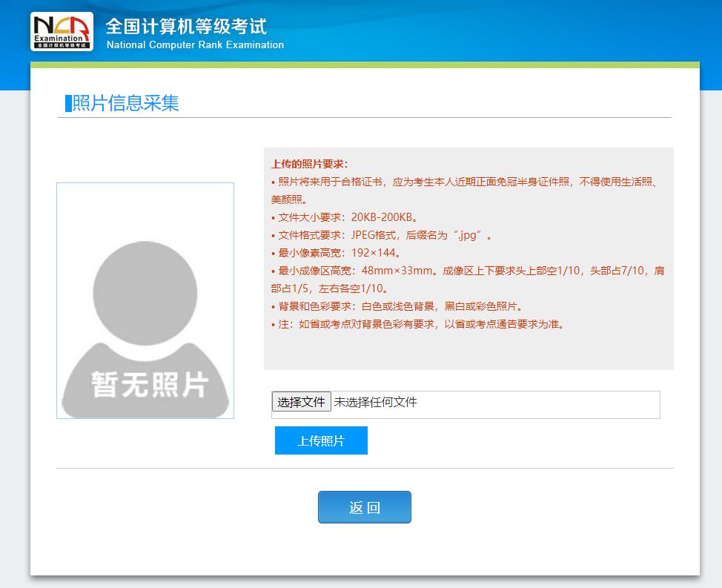Click the NCR Examination logo
722x588 pixels.
pyautogui.click(x=62, y=31)
